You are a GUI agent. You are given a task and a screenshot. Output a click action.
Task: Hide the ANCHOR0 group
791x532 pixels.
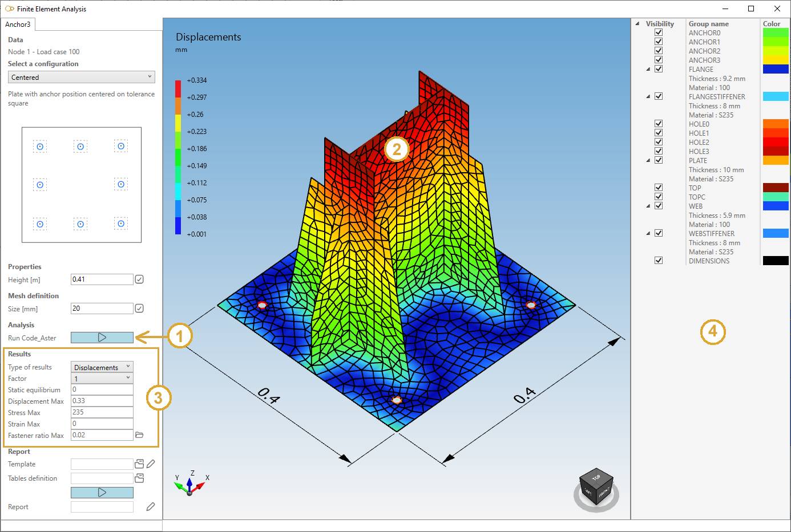659,33
